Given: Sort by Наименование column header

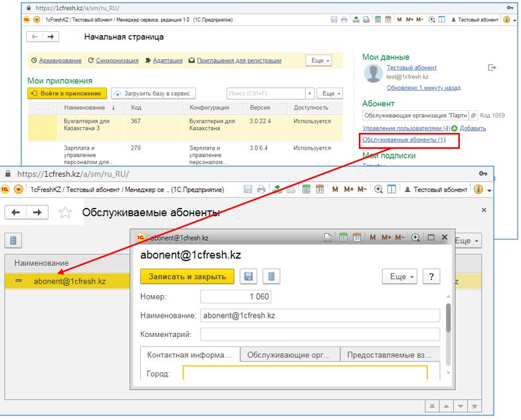Looking at the screenshot, I should point(90,108).
